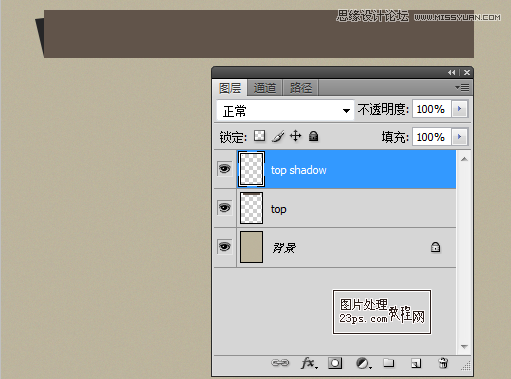This screenshot has width=511, height=379.
Task: Open the 填充 fill slider arrow
Action: click(460, 137)
